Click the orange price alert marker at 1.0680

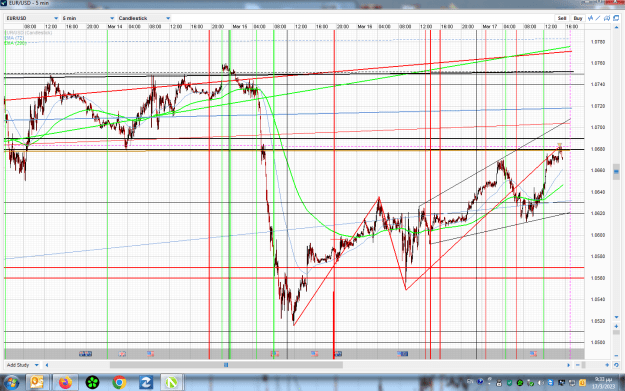click(560, 145)
